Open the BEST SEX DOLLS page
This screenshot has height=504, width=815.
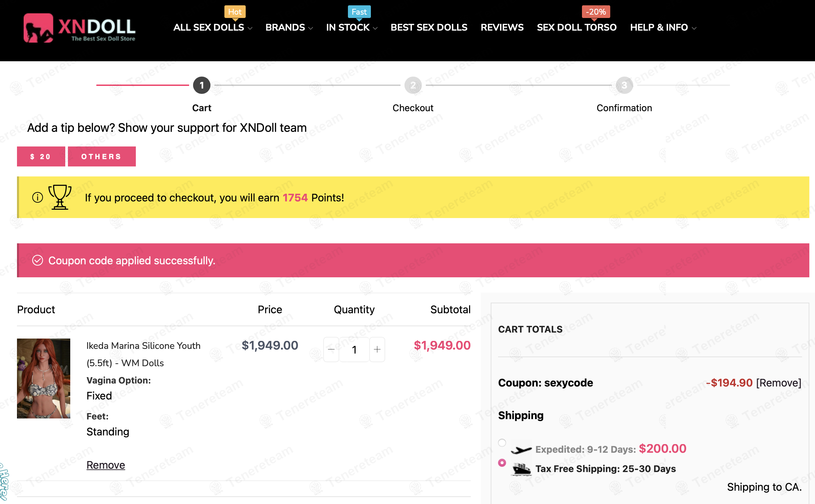(x=429, y=27)
